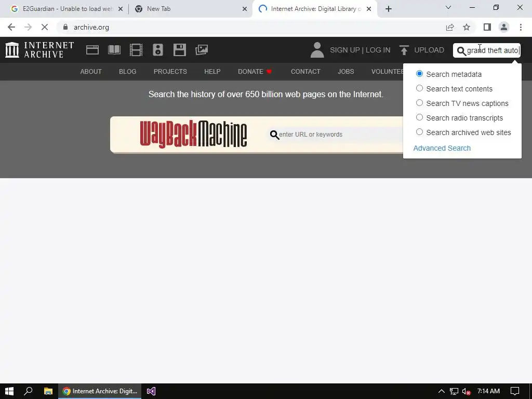Open a new tab with plus button
The height and width of the screenshot is (399, 532).
pos(389,9)
